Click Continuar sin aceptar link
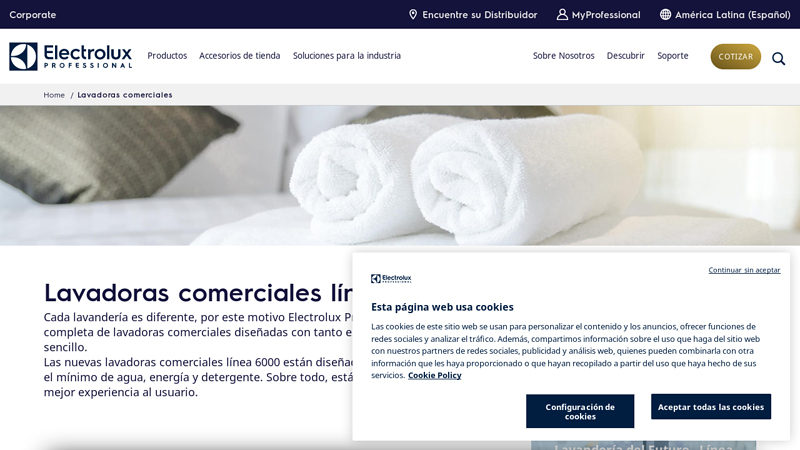The width and height of the screenshot is (800, 450). [744, 270]
